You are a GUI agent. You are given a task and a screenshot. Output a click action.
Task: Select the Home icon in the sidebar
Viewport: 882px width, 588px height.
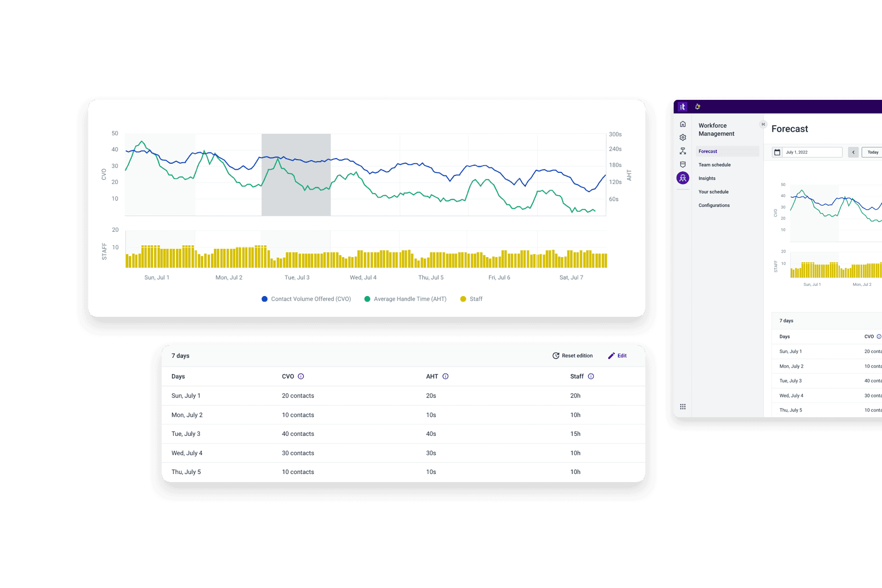pos(683,123)
